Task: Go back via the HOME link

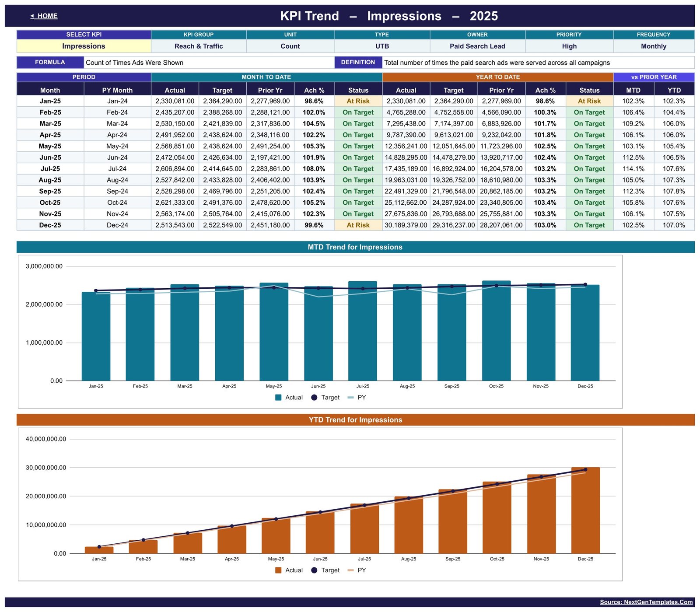Action: pos(44,16)
